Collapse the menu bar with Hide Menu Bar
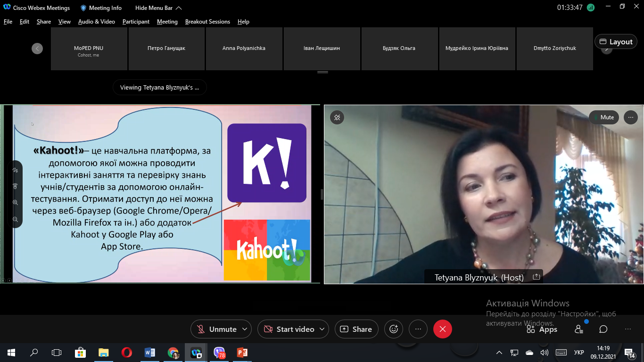 pos(158,8)
